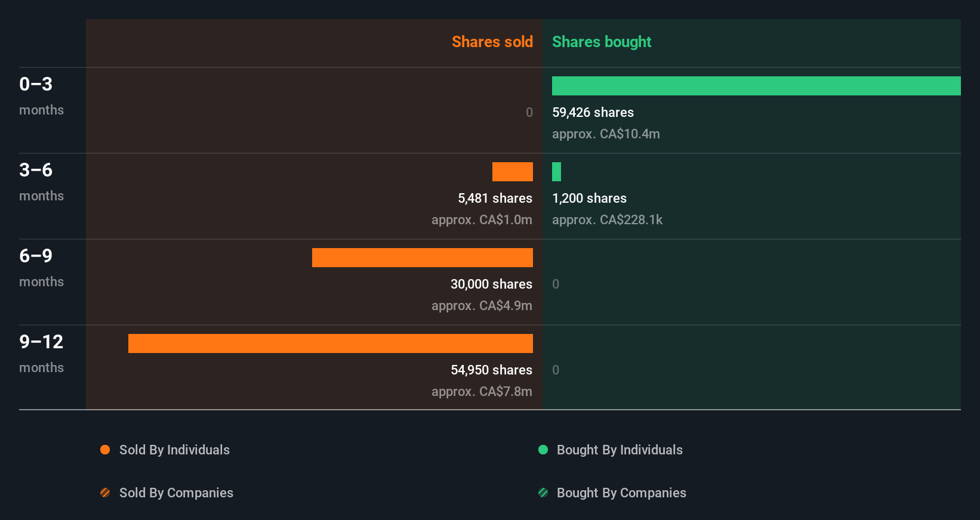
Task: Click the orange Sold By Individuals legend dot
Action: tap(105, 450)
